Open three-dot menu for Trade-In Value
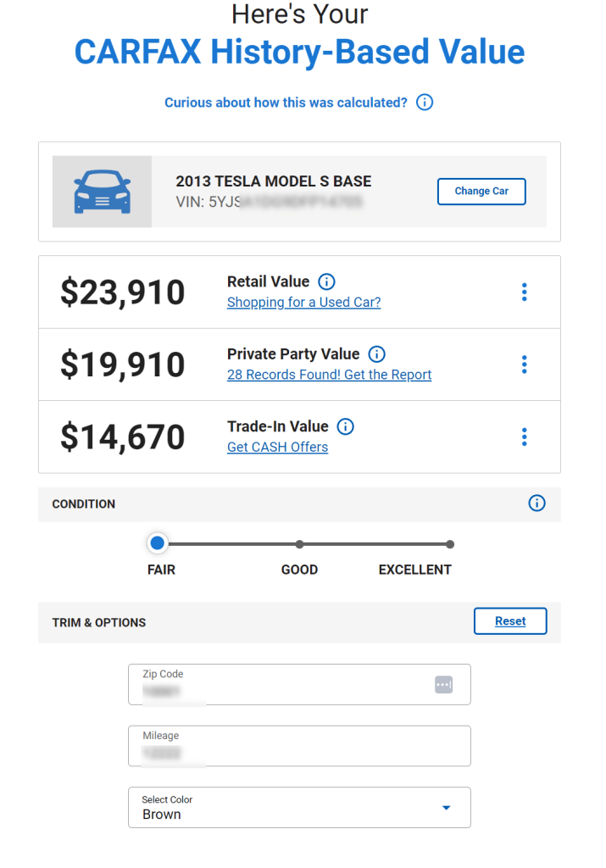Viewport: 606px width, 868px height. (x=524, y=437)
